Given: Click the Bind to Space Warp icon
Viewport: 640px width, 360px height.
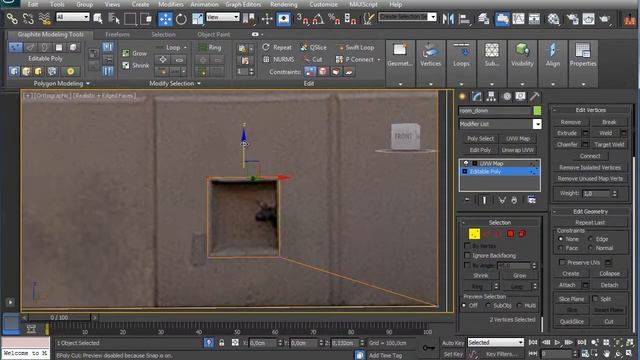Looking at the screenshot, I should [x=44, y=18].
